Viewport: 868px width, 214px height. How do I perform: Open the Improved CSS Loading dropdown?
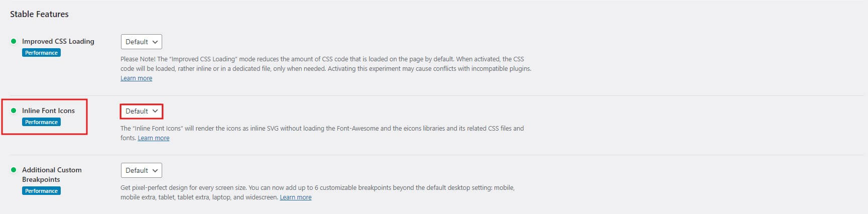[x=141, y=42]
